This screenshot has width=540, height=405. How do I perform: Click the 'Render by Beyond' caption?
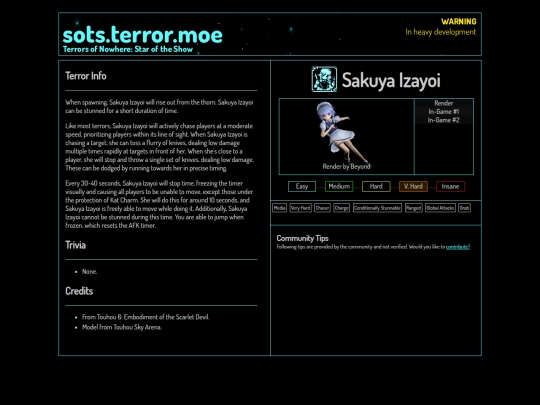(x=346, y=166)
